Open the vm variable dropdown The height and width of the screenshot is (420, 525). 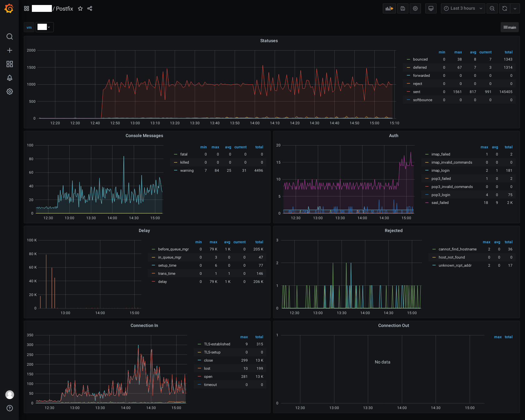click(45, 27)
